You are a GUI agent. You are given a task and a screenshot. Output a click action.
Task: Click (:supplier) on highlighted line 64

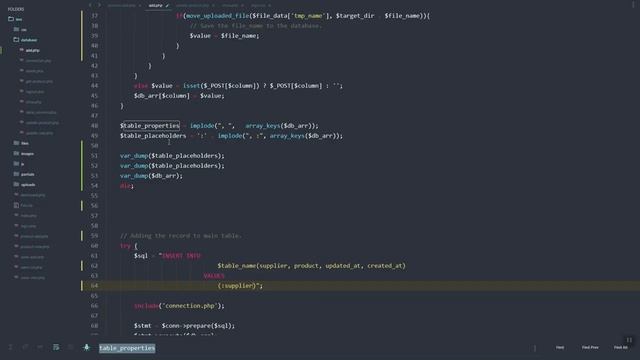click(237, 286)
